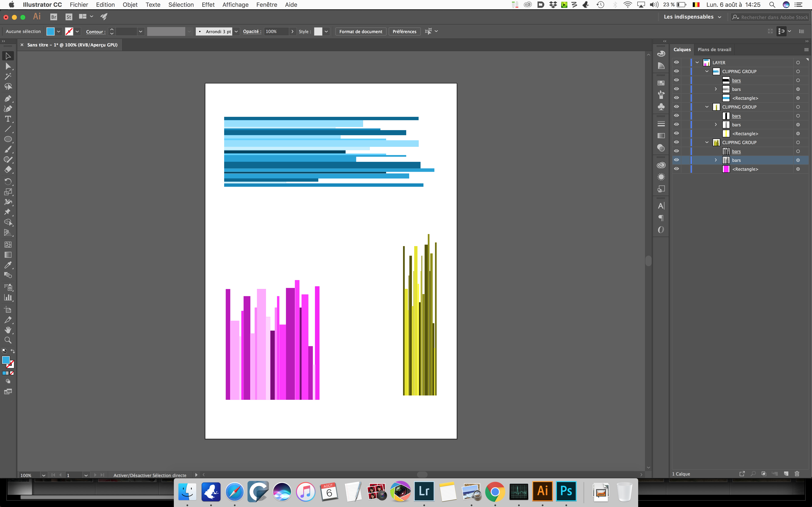Image resolution: width=812 pixels, height=507 pixels.
Task: Select the Zoom tool
Action: [x=8, y=340]
